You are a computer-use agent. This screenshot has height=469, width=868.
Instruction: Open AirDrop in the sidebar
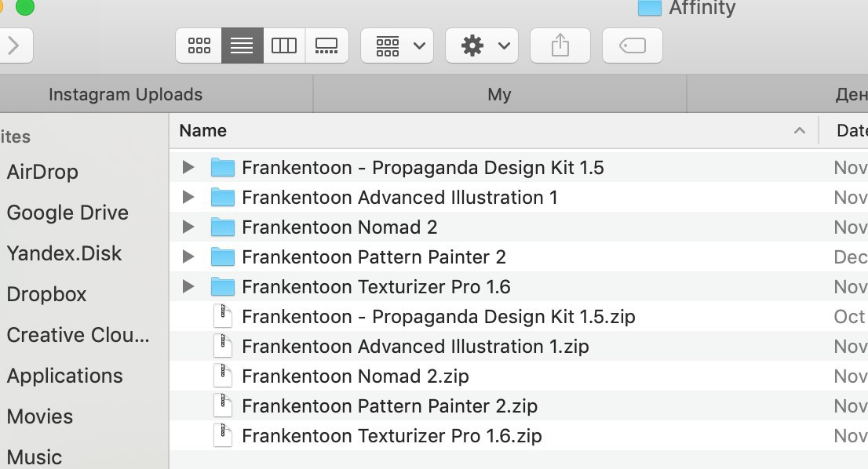click(42, 172)
